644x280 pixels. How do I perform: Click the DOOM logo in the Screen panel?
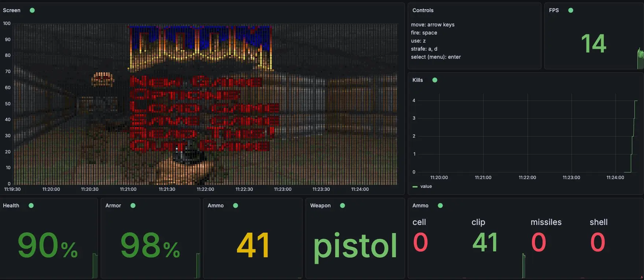pyautogui.click(x=200, y=48)
